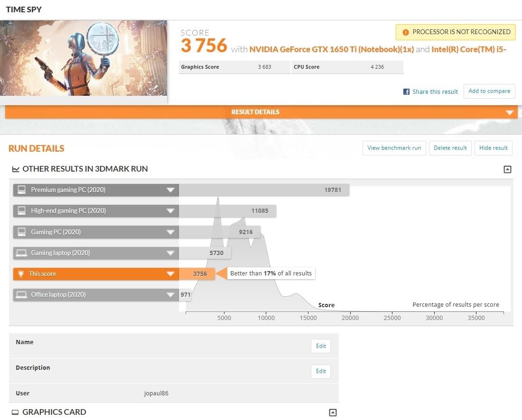Image resolution: width=522 pixels, height=420 pixels.
Task: Click the 5730 Gaming laptop score value
Action: [216, 253]
